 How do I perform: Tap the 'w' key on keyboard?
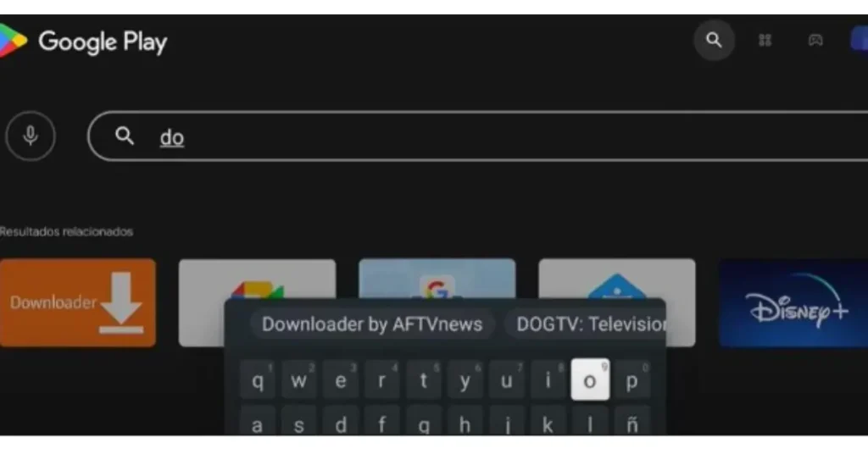299,380
